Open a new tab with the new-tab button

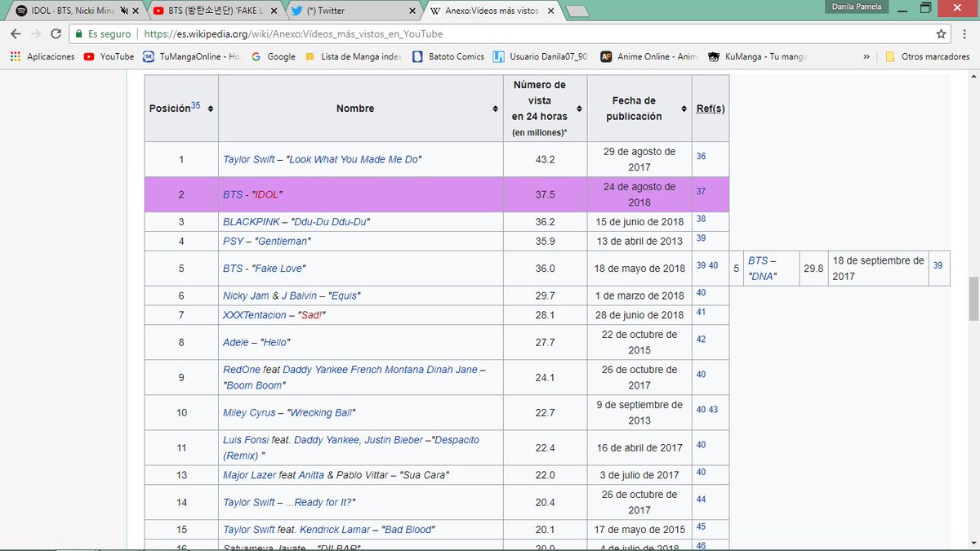[x=577, y=11]
